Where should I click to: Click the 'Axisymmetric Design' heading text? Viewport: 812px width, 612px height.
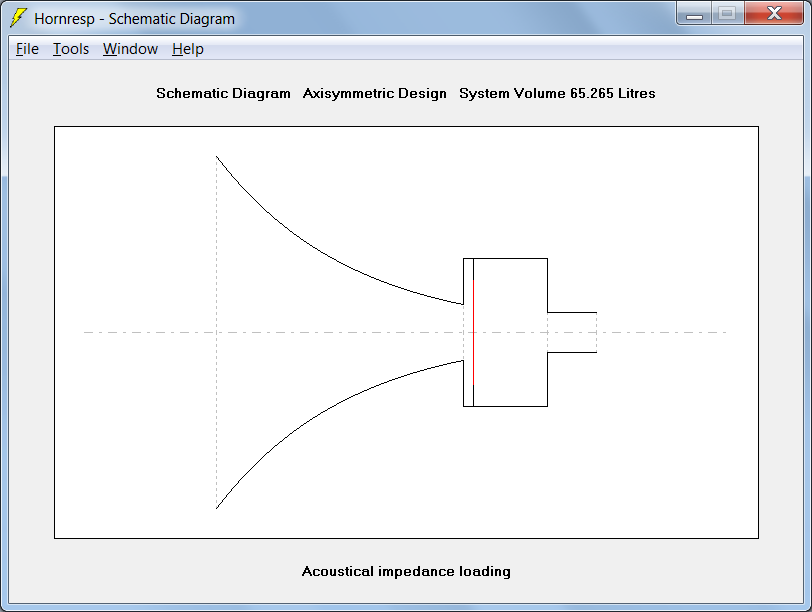(x=374, y=93)
